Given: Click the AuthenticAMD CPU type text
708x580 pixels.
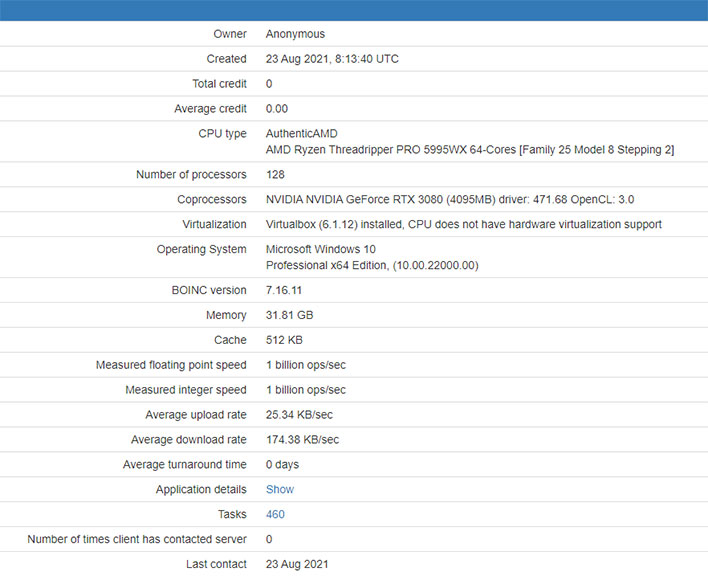Looking at the screenshot, I should (x=301, y=134).
